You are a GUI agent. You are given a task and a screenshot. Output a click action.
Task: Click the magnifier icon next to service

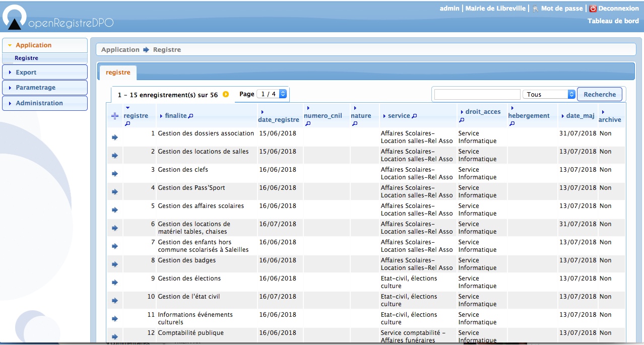coord(414,116)
